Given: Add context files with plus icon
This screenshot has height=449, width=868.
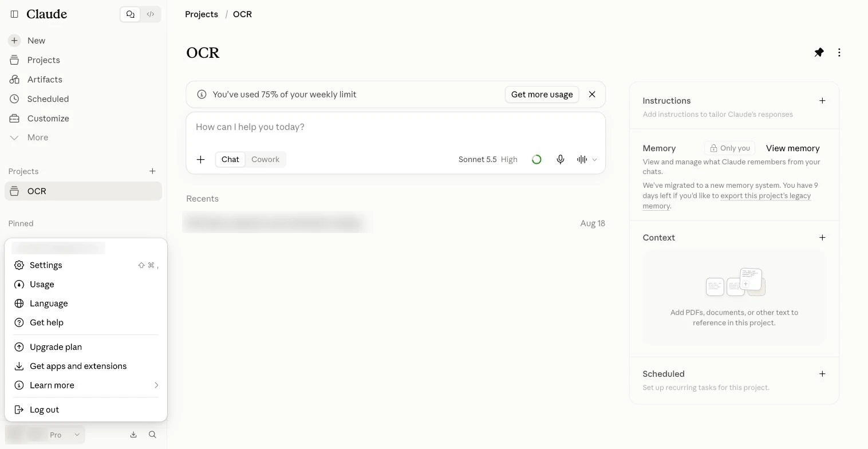Looking at the screenshot, I should click(822, 238).
